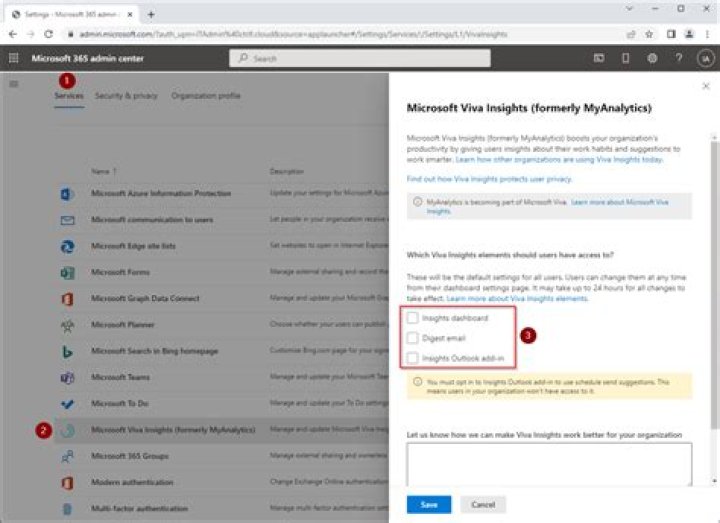Screen dimensions: 720x523
Task: Sort by Name column header
Action: pyautogui.click(x=103, y=171)
